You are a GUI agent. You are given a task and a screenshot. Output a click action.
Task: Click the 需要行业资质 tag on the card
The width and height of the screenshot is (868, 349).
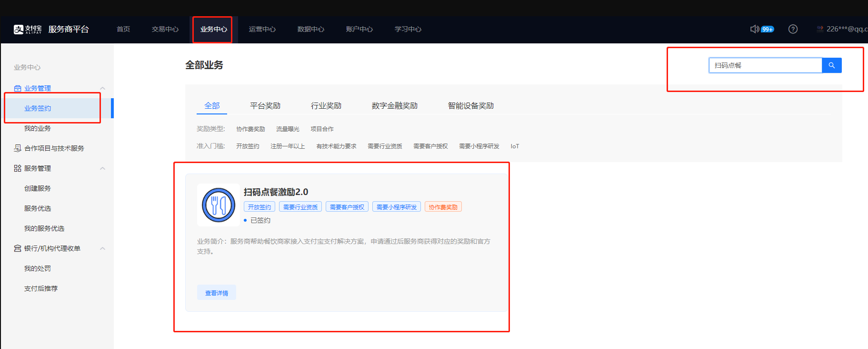(x=300, y=207)
